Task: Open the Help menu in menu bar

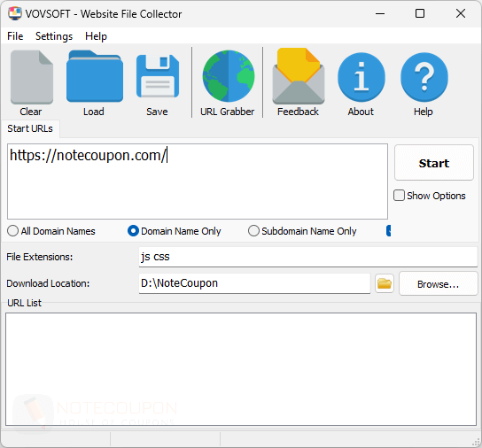Action: [96, 36]
